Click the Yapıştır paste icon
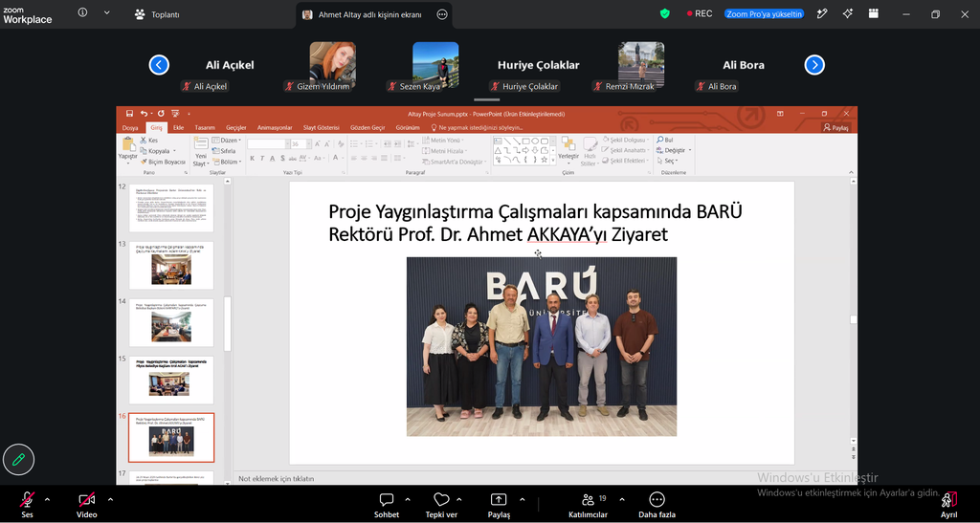980x523 pixels. (x=128, y=144)
